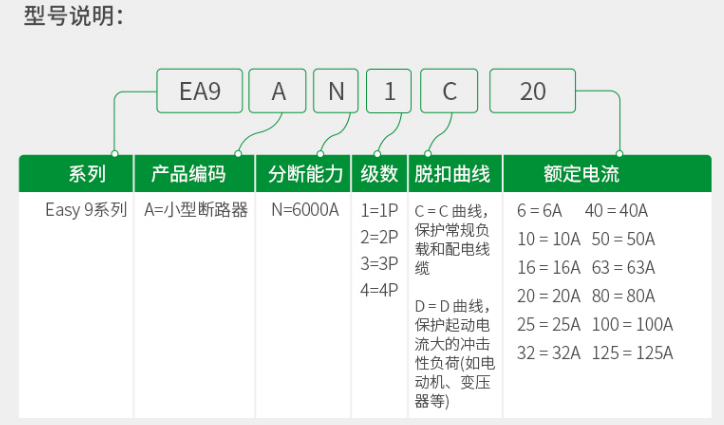724x425 pixels.
Task: Select the 系列 table header
Action: (76, 174)
